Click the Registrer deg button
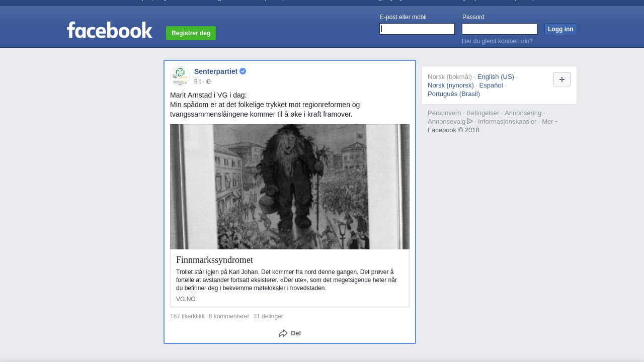The image size is (644, 362). 191,33
